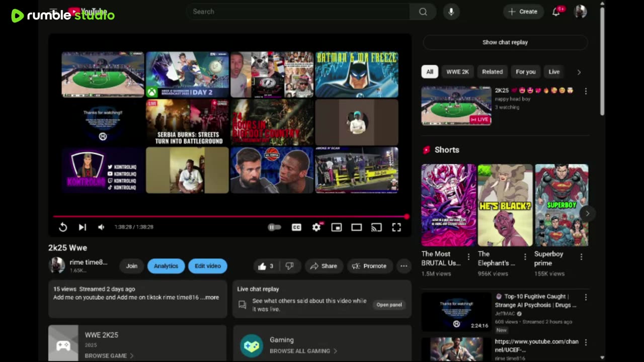The width and height of the screenshot is (644, 362).
Task: Open The Most BRUTAL short thumbnail
Action: [x=448, y=205]
